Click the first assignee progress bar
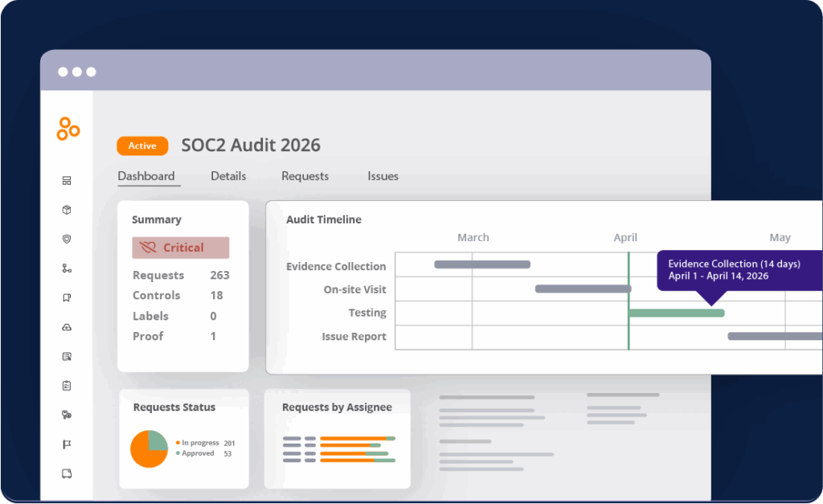Screen dimensions: 823x504 tap(358, 438)
